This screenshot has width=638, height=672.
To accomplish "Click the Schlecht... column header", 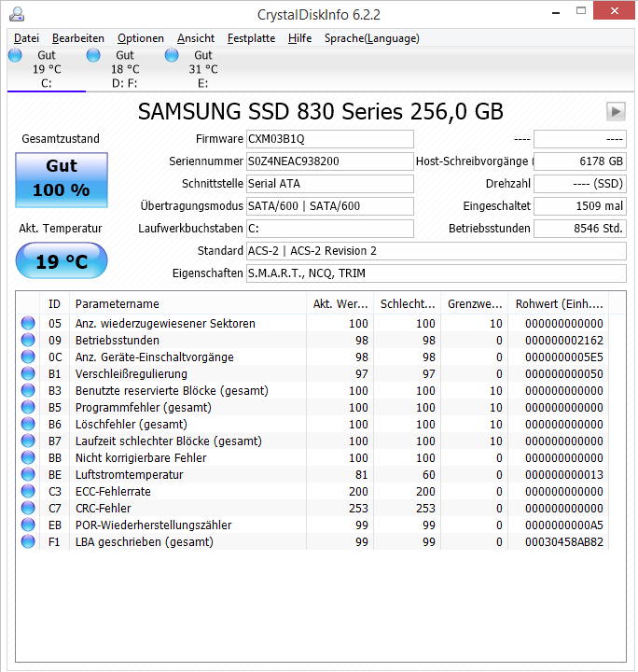I will click(408, 304).
